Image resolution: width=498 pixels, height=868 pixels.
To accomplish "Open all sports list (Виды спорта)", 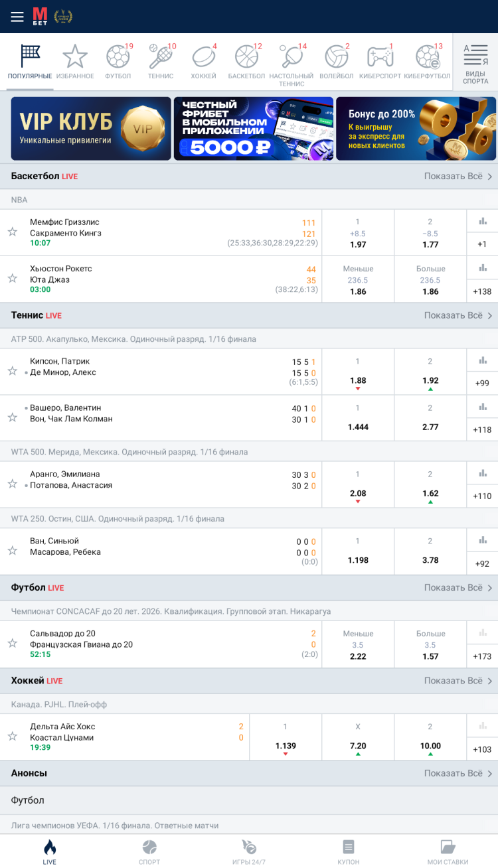I will coord(475,62).
